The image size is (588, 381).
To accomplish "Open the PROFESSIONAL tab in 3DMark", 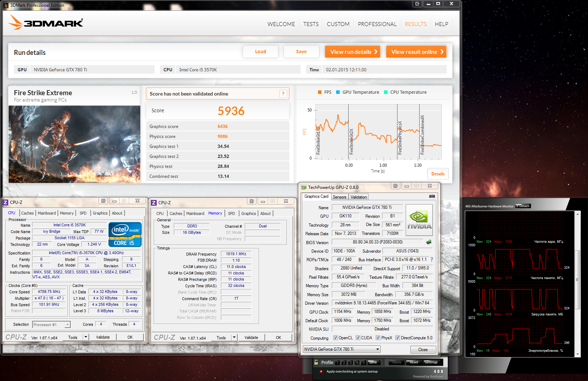I will coord(377,24).
